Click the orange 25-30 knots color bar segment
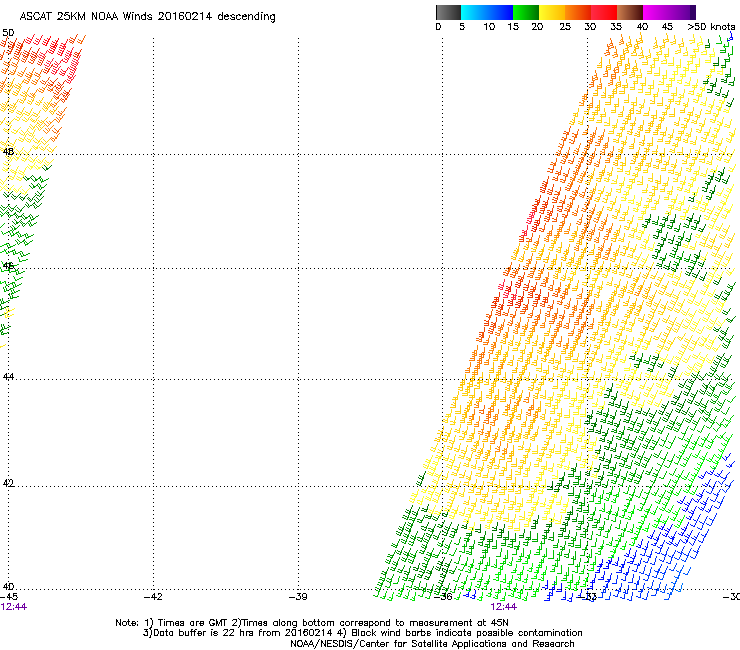Viewport: 740px width, 650px height. click(x=578, y=12)
